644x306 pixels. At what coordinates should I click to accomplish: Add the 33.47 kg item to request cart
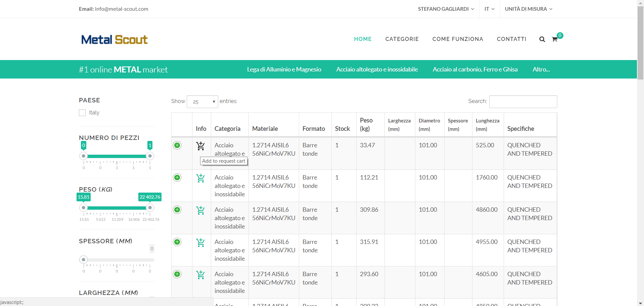[200, 146]
